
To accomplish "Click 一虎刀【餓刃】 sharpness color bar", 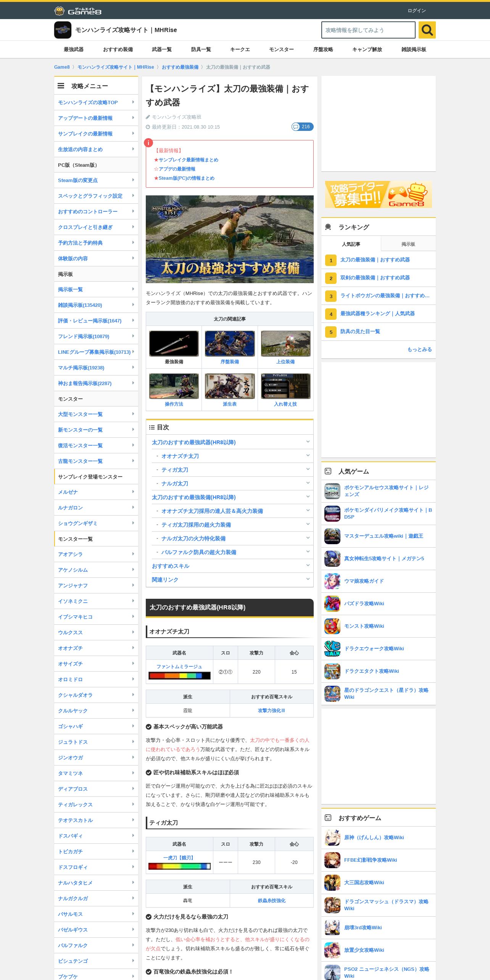I will [x=179, y=866].
